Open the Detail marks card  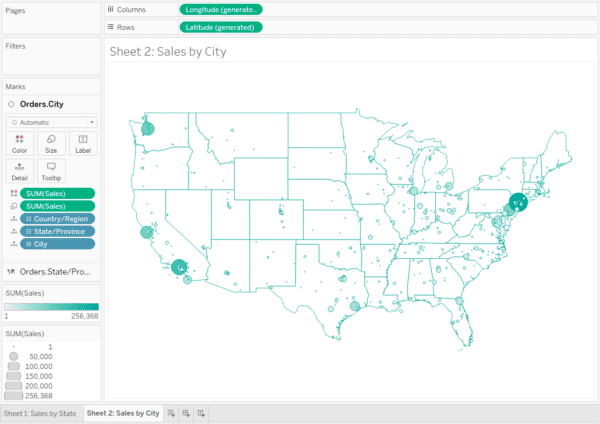(19, 171)
